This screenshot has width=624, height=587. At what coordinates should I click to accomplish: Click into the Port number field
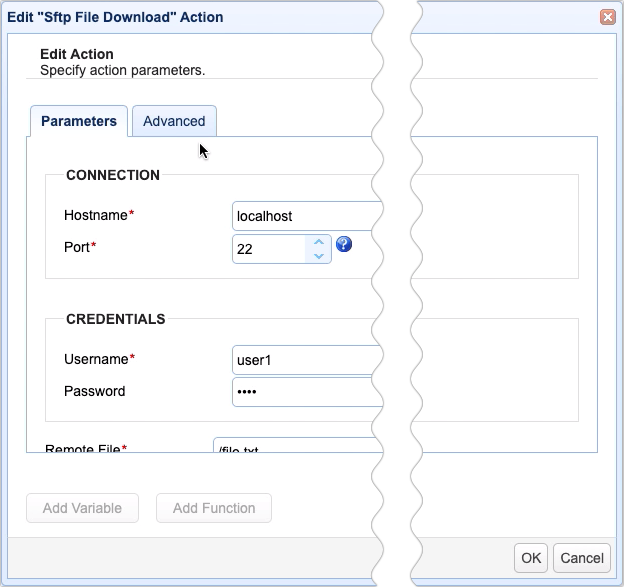tap(268, 249)
